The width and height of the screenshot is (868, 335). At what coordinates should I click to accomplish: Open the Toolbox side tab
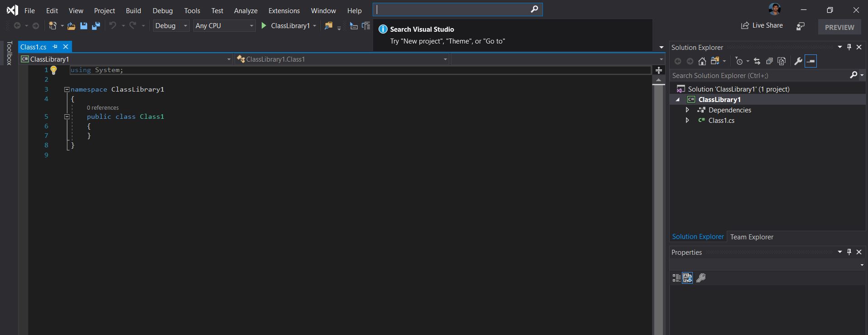click(9, 53)
